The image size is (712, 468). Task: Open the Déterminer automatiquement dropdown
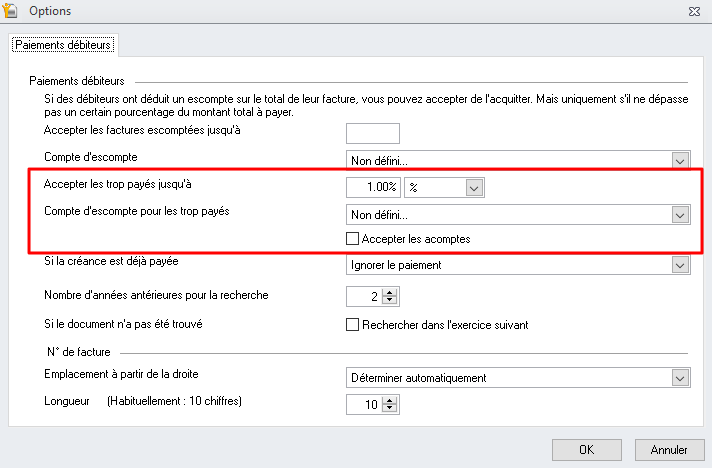(x=518, y=378)
